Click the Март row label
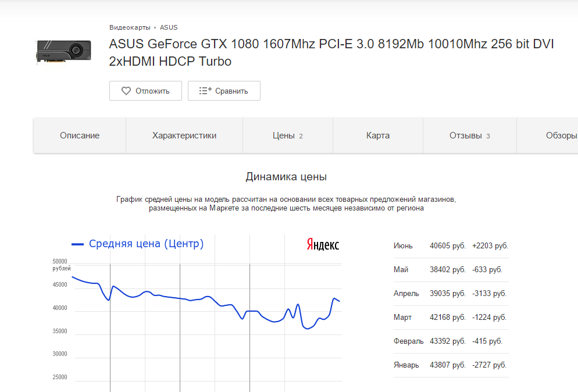The height and width of the screenshot is (392, 578). pos(402,317)
